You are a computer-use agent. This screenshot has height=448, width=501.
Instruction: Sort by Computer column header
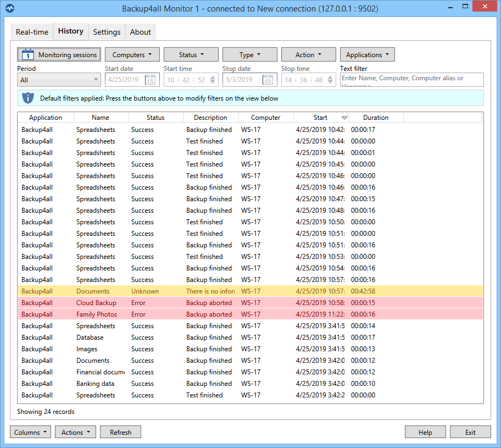tap(265, 117)
